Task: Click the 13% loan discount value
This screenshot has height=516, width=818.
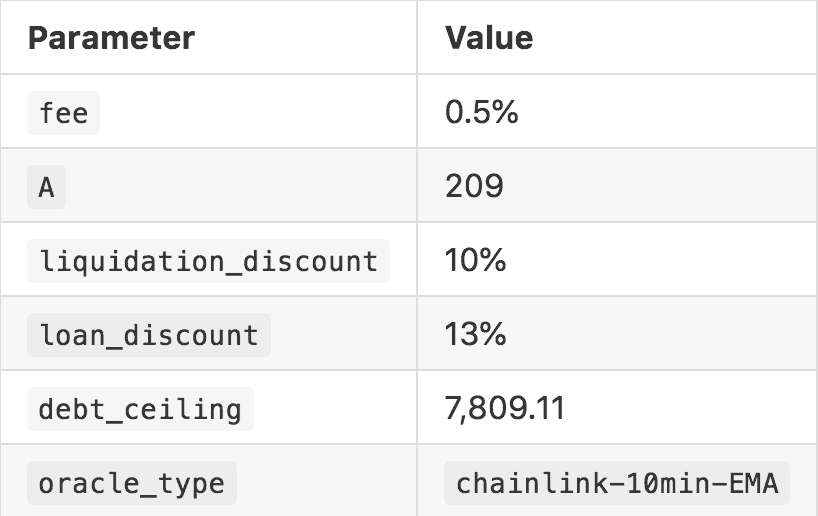Action: coord(476,335)
